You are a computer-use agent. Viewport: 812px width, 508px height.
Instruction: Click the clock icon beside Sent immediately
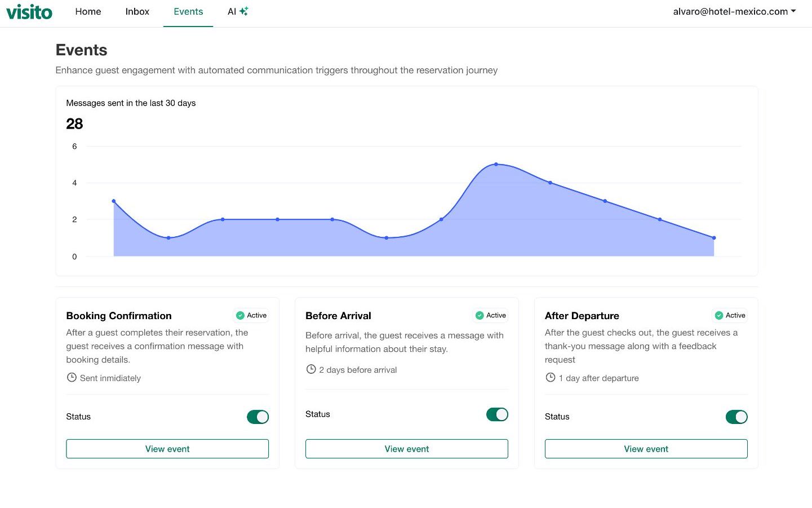point(72,378)
